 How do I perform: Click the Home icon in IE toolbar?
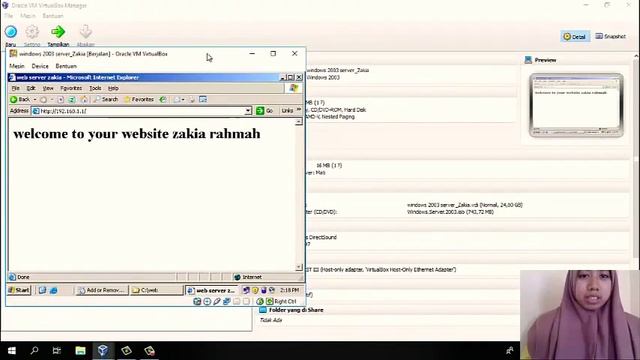point(84,99)
